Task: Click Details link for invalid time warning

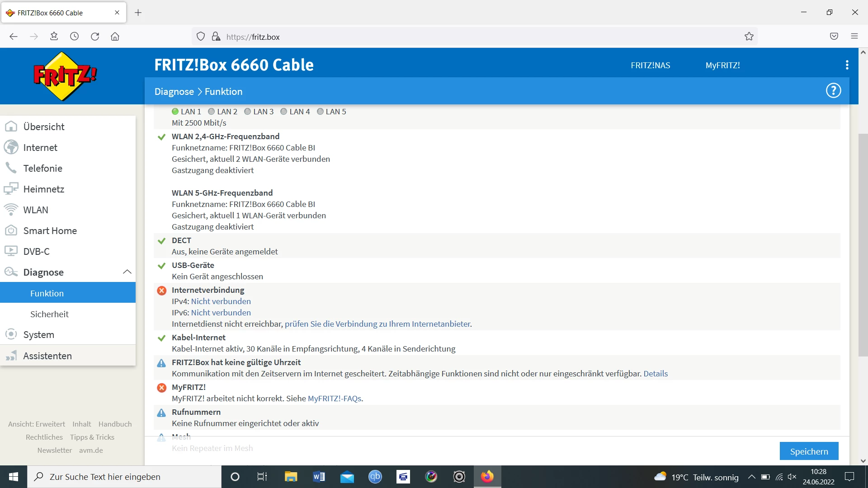Action: (655, 374)
